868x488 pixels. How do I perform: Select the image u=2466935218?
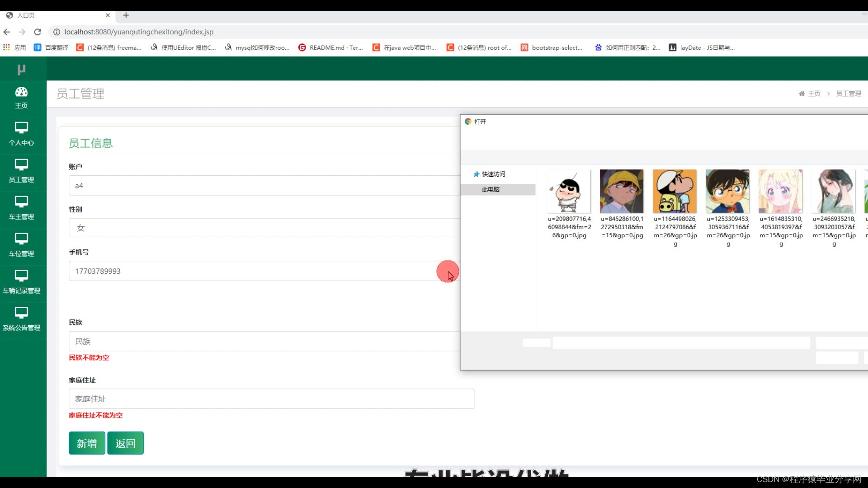click(834, 208)
